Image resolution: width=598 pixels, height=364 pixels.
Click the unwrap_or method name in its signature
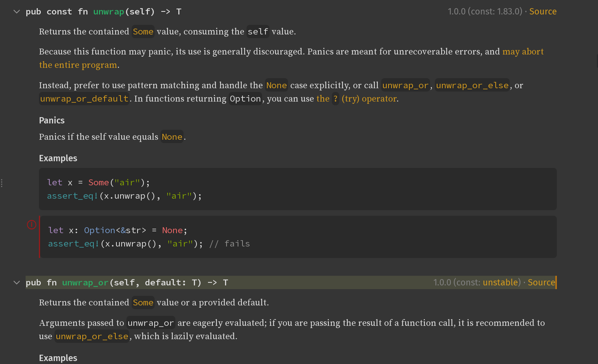85,282
